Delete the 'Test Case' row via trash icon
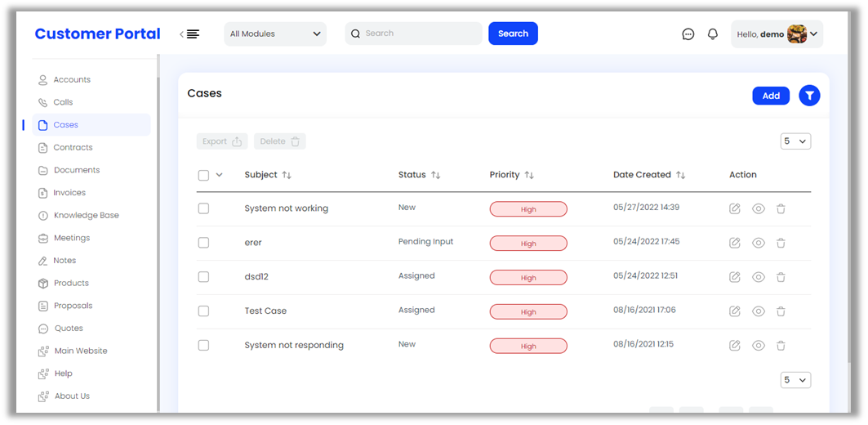The height and width of the screenshot is (425, 868). pyautogui.click(x=781, y=311)
